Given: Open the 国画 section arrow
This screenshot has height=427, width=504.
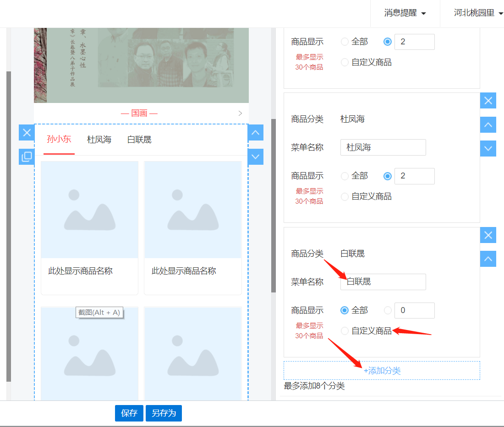Looking at the screenshot, I should tap(240, 114).
